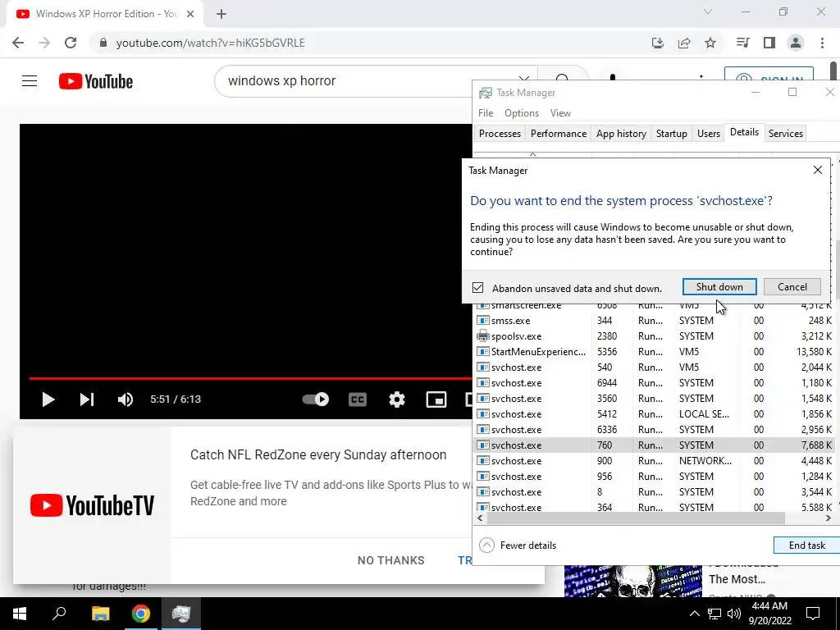Switch to the Processes tab
This screenshot has height=630, width=840.
pos(500,134)
